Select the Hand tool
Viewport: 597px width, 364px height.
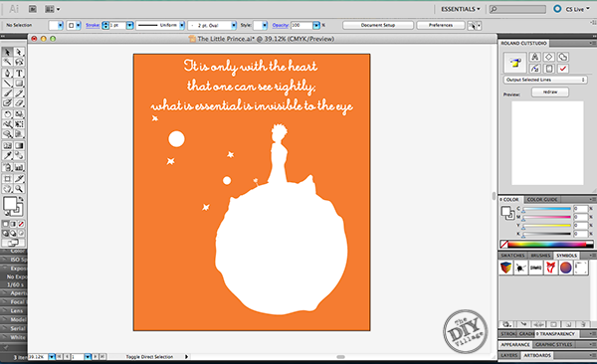[7, 189]
